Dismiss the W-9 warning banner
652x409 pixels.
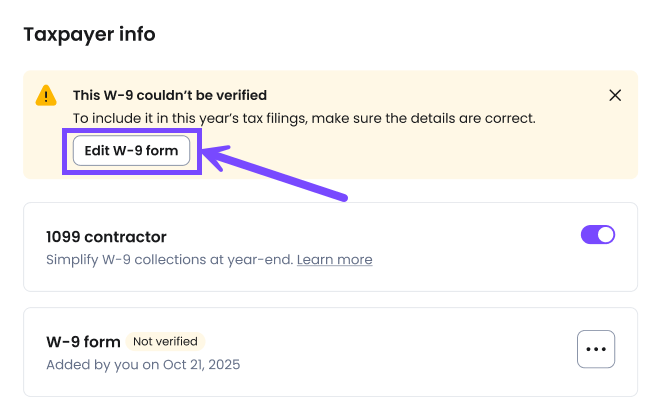615,96
